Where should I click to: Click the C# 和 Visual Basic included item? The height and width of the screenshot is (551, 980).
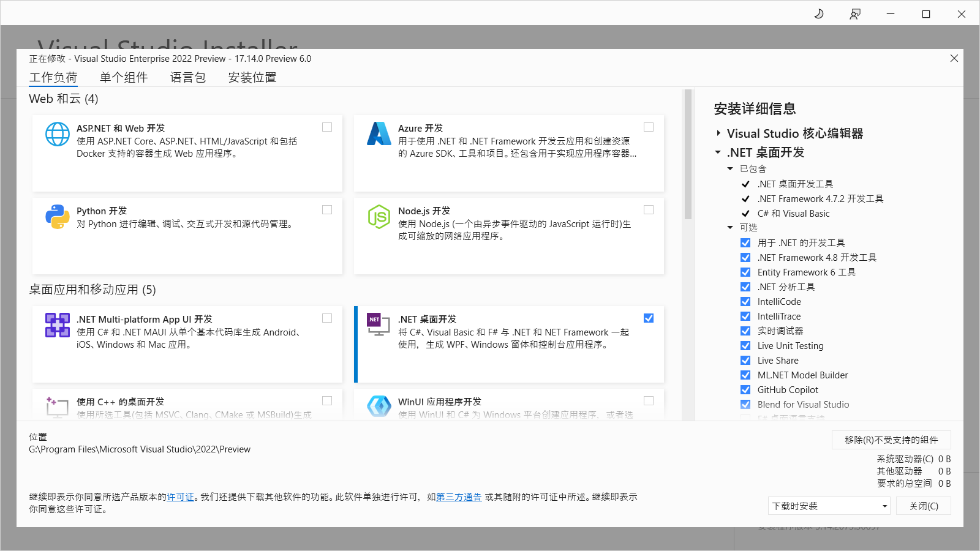click(x=794, y=214)
